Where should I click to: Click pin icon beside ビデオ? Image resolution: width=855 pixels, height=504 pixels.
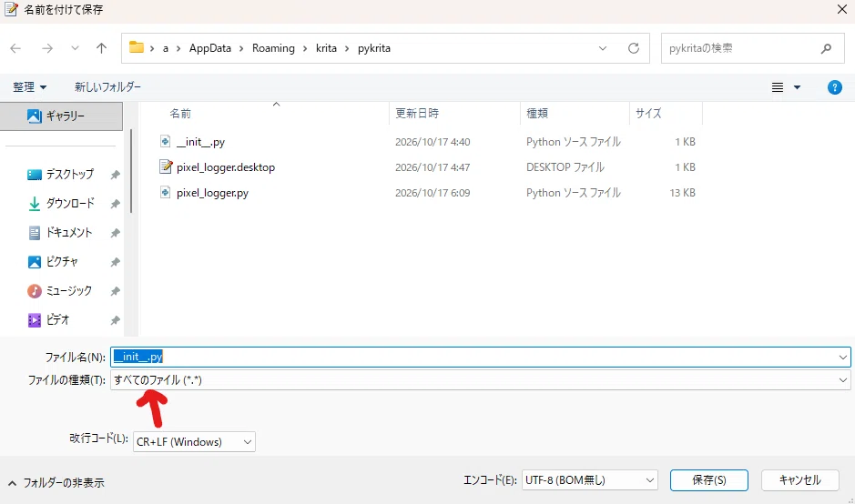(x=115, y=320)
